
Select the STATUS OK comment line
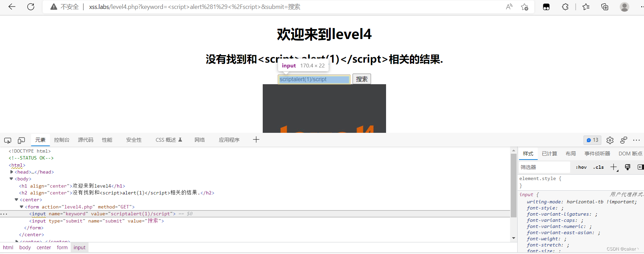coord(31,158)
